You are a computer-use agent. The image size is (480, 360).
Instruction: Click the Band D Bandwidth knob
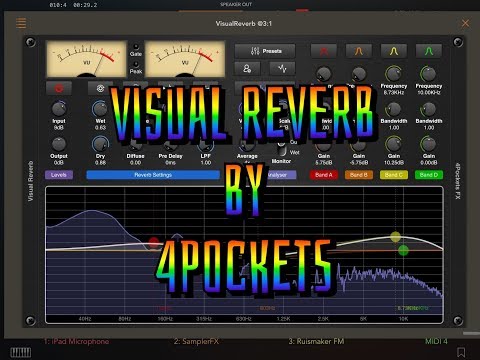pos(429,109)
